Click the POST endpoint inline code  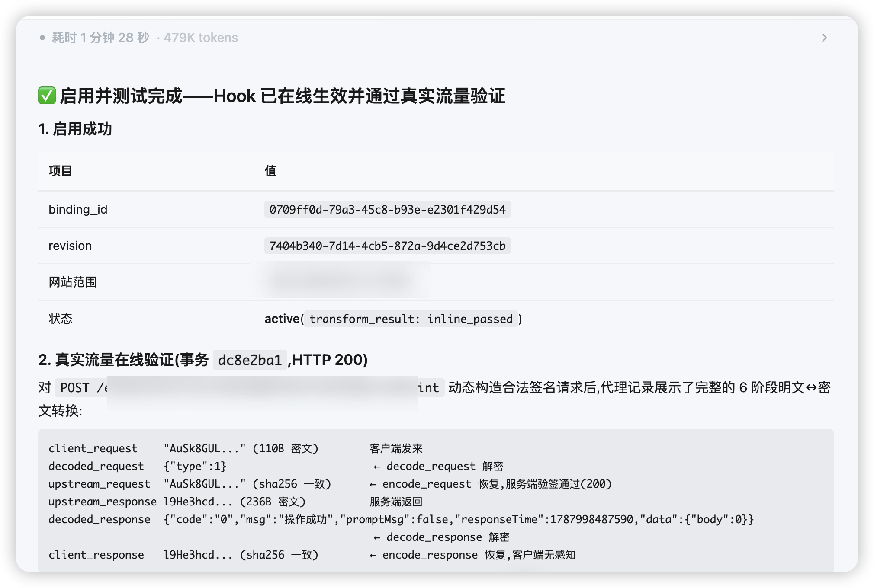250,387
